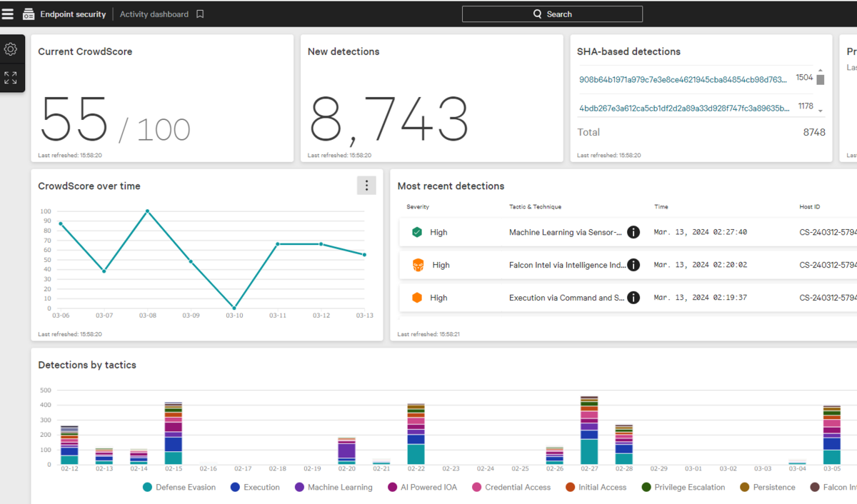
Task: Toggle Execution legend series
Action: pos(255,487)
